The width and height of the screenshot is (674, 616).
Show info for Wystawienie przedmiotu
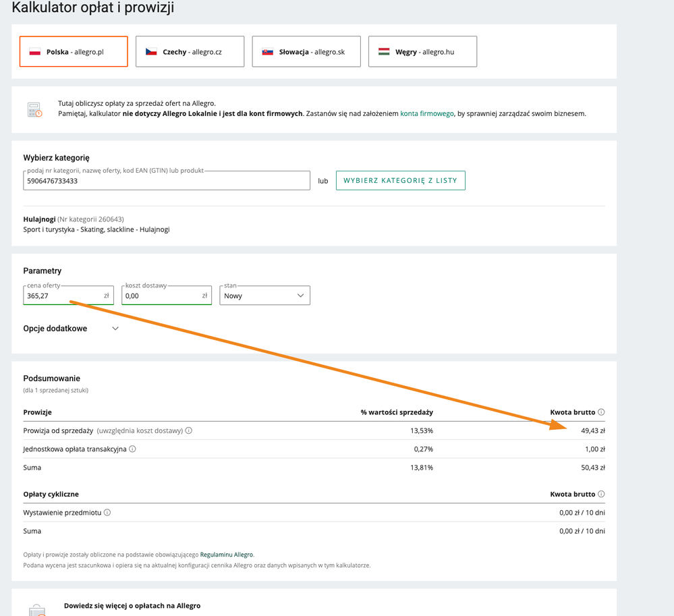[x=107, y=512]
